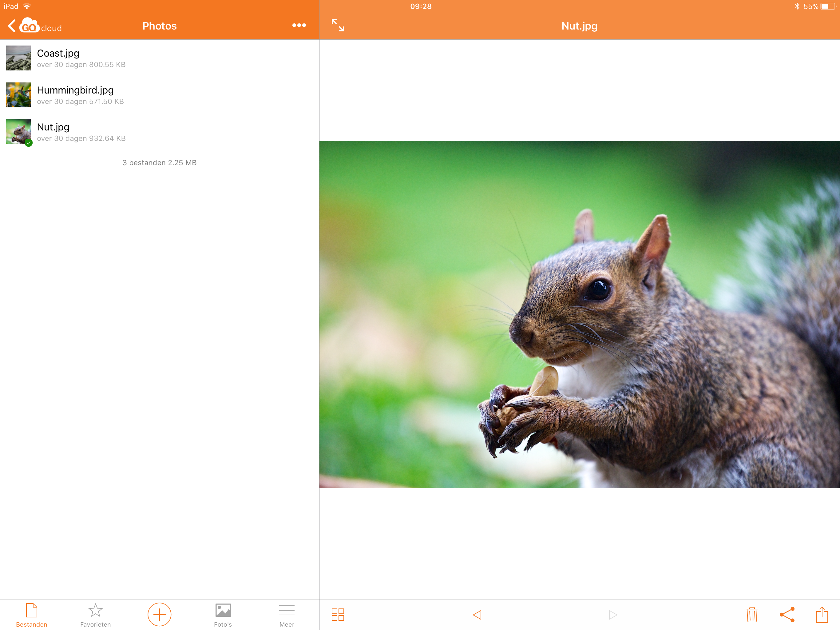Tap the green checkmark on Nut.jpg thumbnail

coord(29,143)
